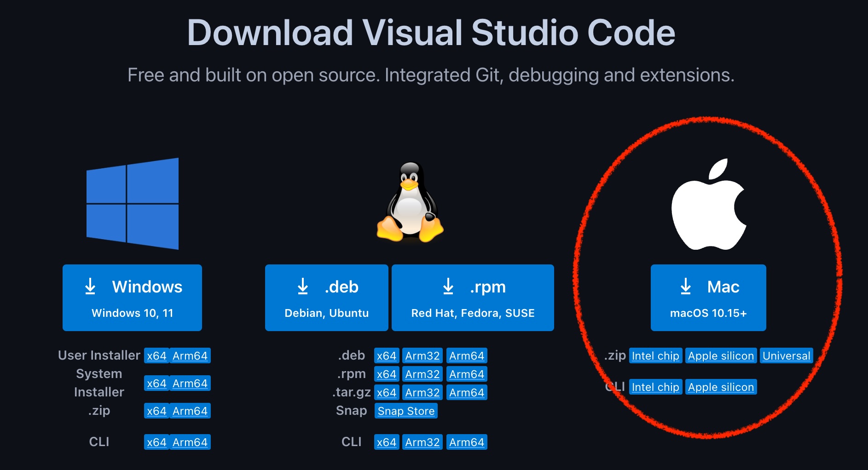868x470 pixels.
Task: Open Linux CLI x64 link
Action: pos(387,442)
